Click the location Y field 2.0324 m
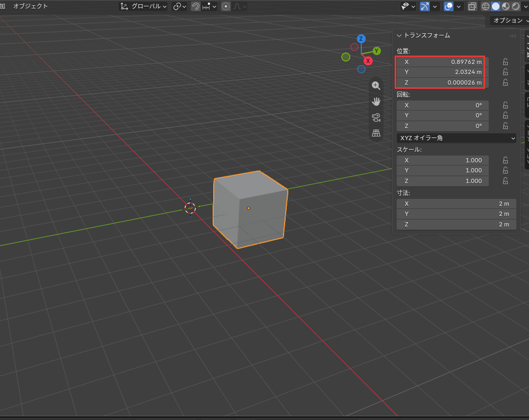The height and width of the screenshot is (420, 529). (x=442, y=72)
